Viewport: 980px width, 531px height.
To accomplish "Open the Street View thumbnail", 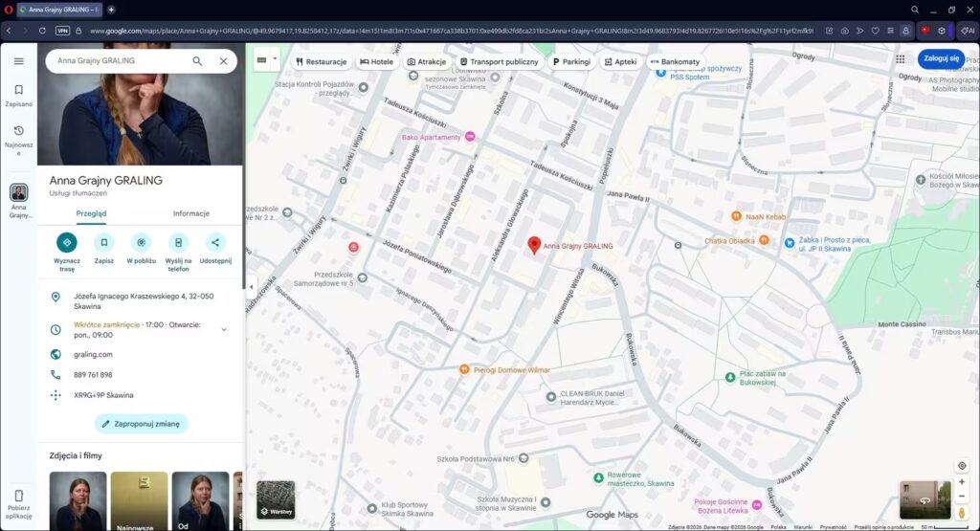I will [x=925, y=499].
